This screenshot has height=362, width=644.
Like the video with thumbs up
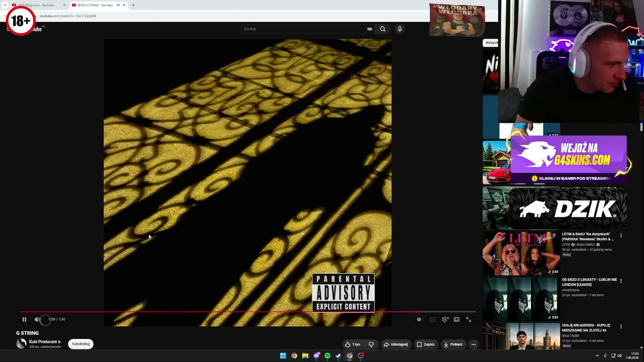pyautogui.click(x=353, y=344)
